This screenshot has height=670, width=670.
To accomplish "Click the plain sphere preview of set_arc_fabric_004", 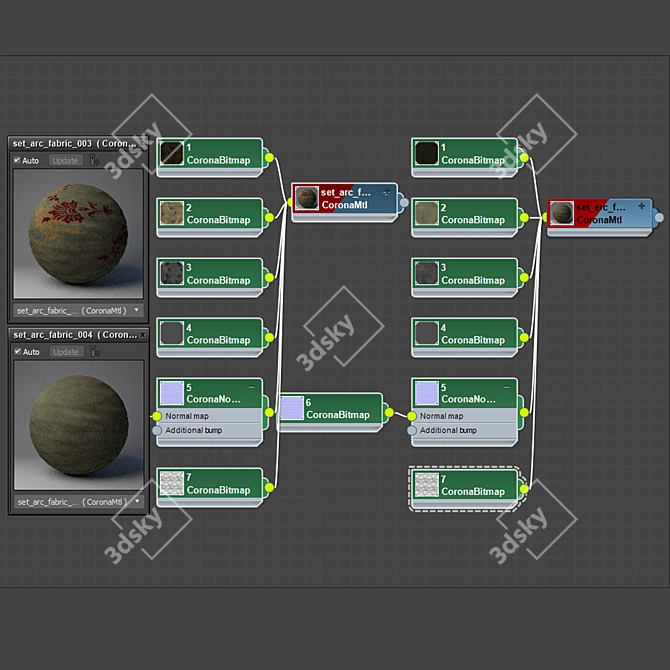I will coord(79,425).
